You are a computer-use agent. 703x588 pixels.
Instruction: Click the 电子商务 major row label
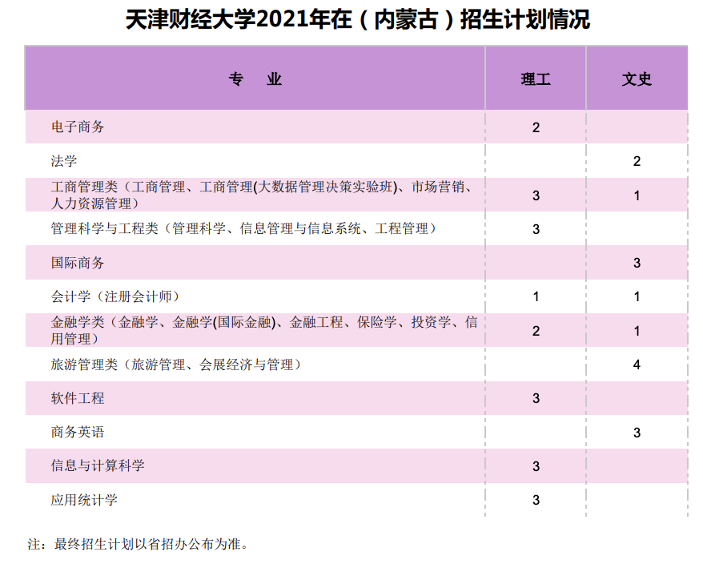coord(78,127)
